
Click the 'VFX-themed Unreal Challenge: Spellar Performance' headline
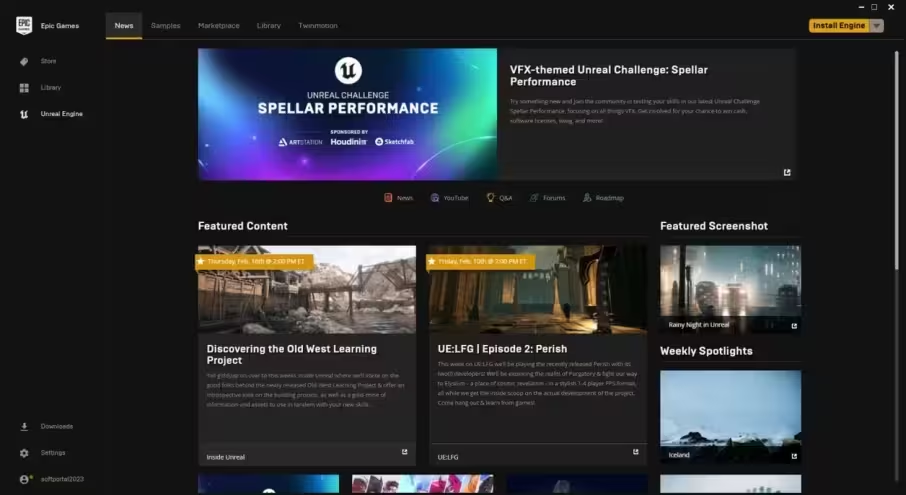608,76
